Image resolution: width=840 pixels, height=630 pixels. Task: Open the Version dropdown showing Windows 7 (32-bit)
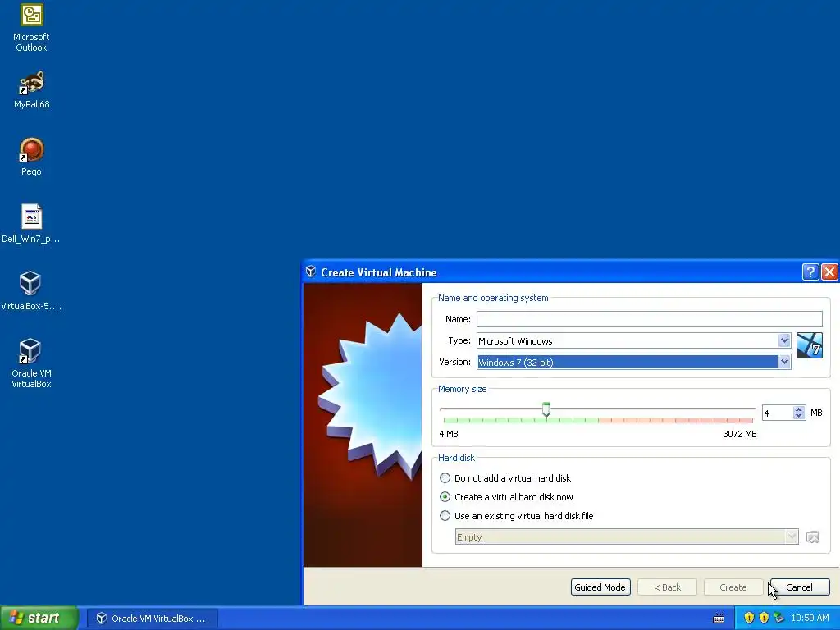(634, 362)
